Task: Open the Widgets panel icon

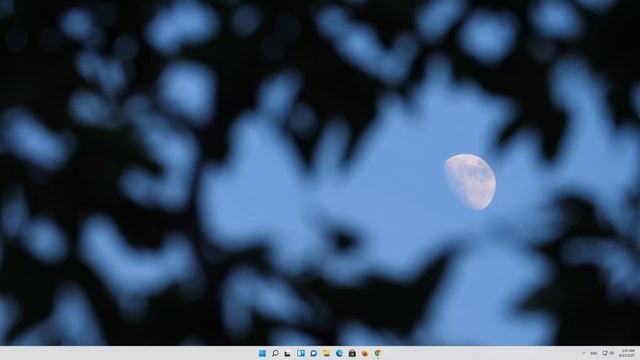Action: pyautogui.click(x=301, y=353)
